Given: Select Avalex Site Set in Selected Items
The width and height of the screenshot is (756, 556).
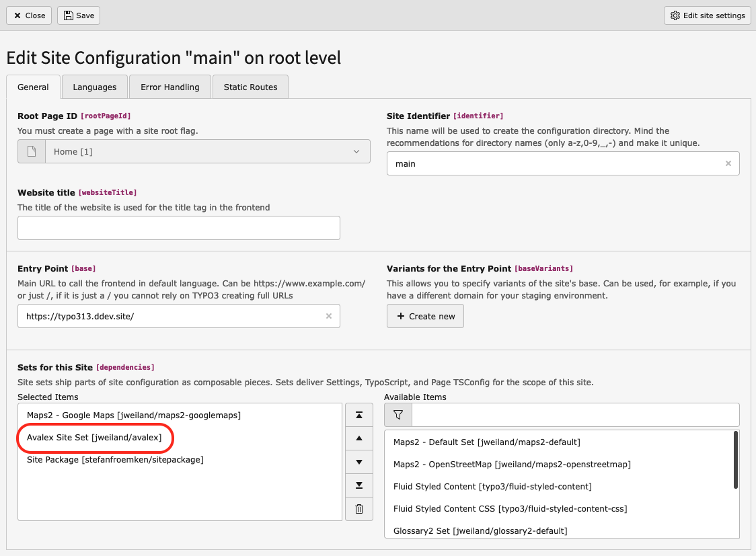Looking at the screenshot, I should (94, 438).
